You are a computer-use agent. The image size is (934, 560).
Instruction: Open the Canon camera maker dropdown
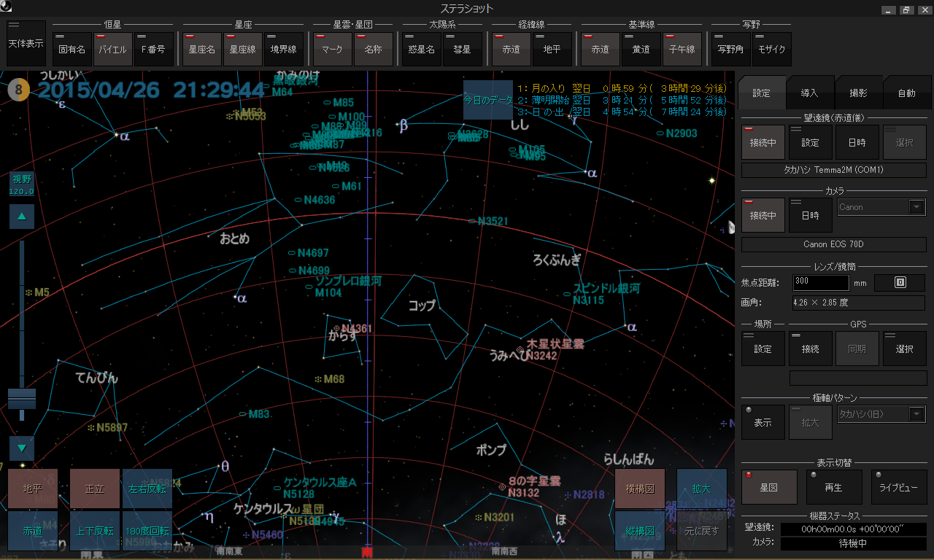[x=881, y=207]
